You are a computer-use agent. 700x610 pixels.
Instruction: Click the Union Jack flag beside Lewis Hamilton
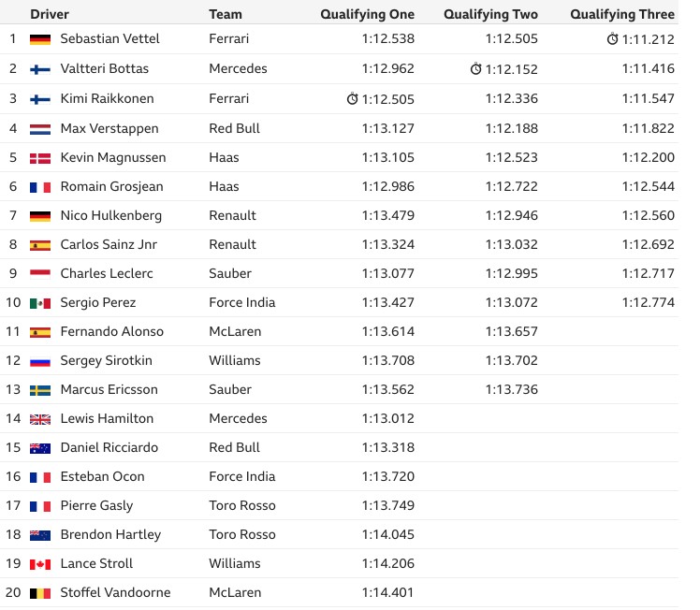(x=40, y=419)
